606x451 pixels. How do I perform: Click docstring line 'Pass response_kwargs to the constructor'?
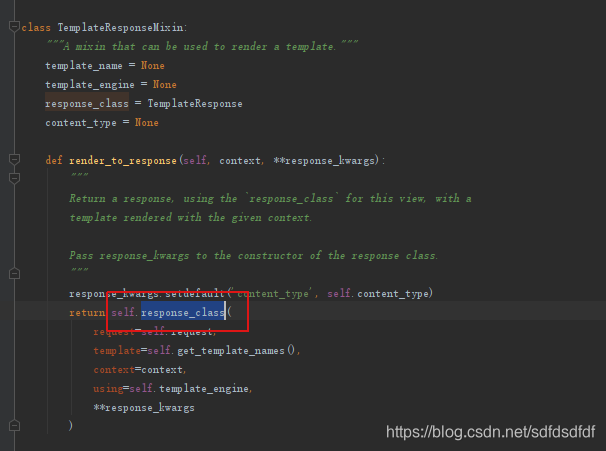pyautogui.click(x=254, y=256)
